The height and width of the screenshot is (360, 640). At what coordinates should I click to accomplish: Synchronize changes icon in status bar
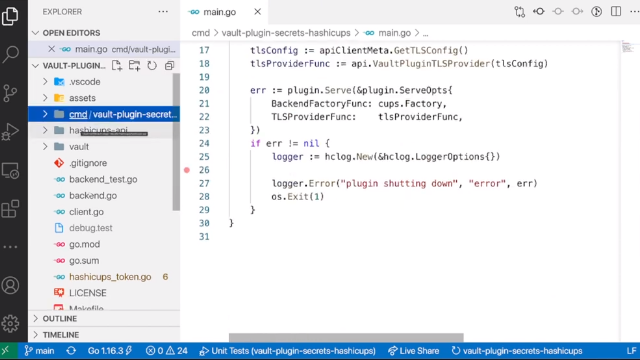click(x=71, y=351)
